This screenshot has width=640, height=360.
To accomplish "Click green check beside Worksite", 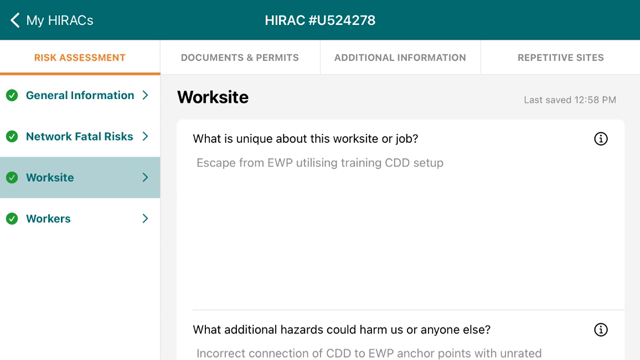I will click(12, 178).
